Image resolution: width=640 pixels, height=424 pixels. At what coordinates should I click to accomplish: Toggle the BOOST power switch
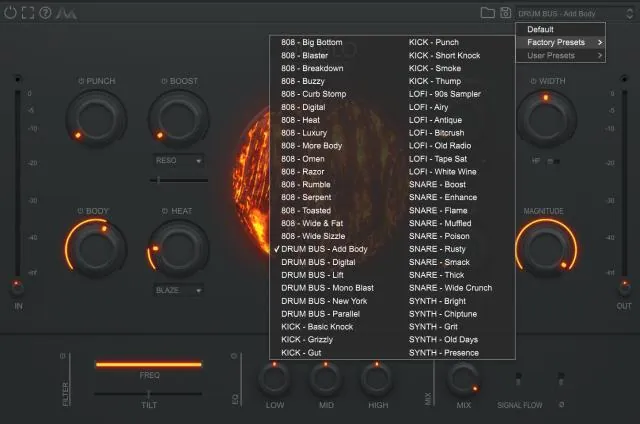[x=164, y=80]
